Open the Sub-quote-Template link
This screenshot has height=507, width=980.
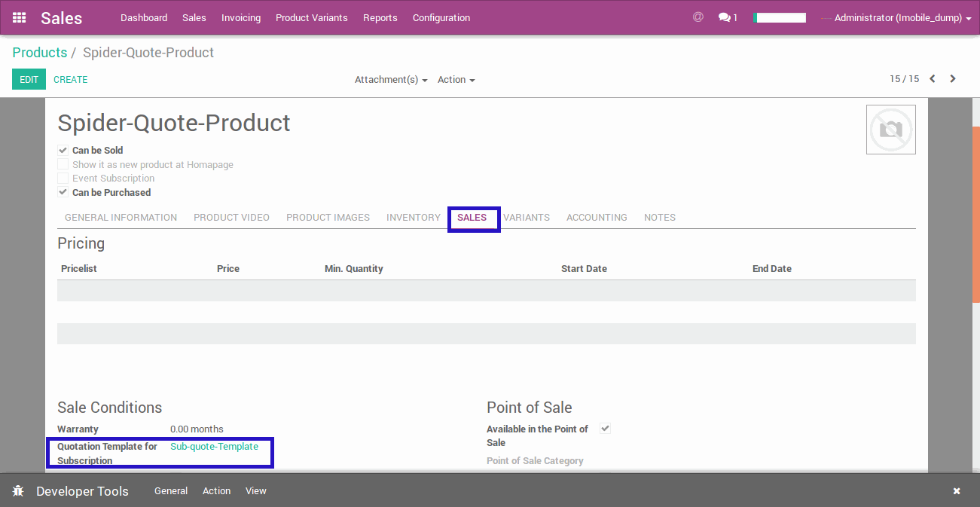coord(214,447)
